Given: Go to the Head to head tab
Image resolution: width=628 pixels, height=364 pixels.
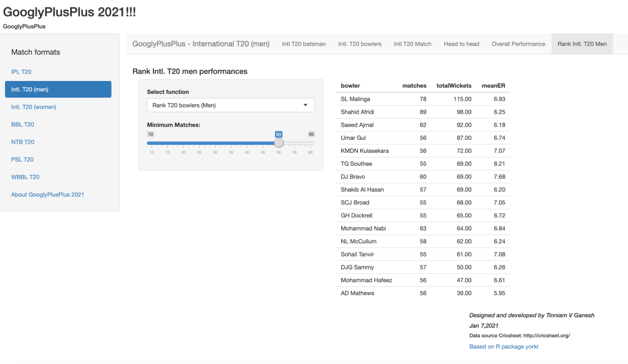Looking at the screenshot, I should click(x=461, y=44).
